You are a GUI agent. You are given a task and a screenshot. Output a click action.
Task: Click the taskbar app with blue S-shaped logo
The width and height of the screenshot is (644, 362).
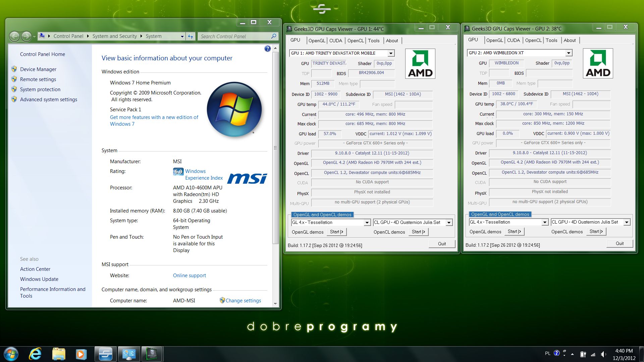[105, 354]
